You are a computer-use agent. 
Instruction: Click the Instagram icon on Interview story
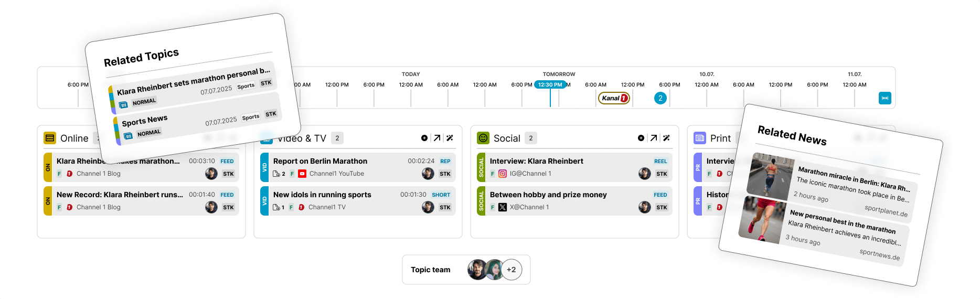pos(503,174)
